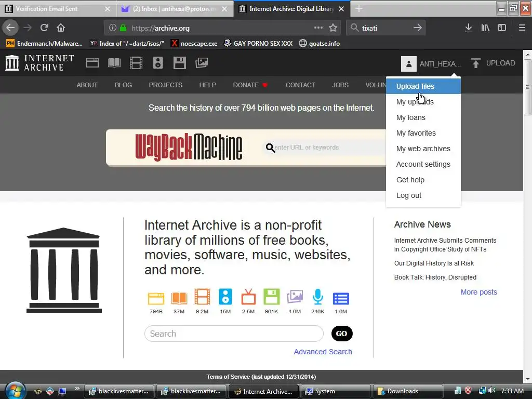Click the Archive Search input field
The image size is (532, 399).
[x=234, y=334]
